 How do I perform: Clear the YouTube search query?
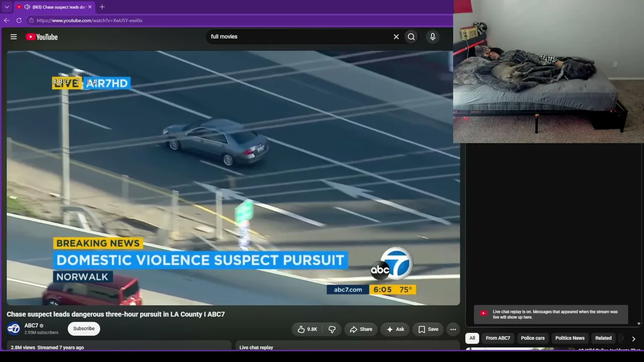(396, 37)
